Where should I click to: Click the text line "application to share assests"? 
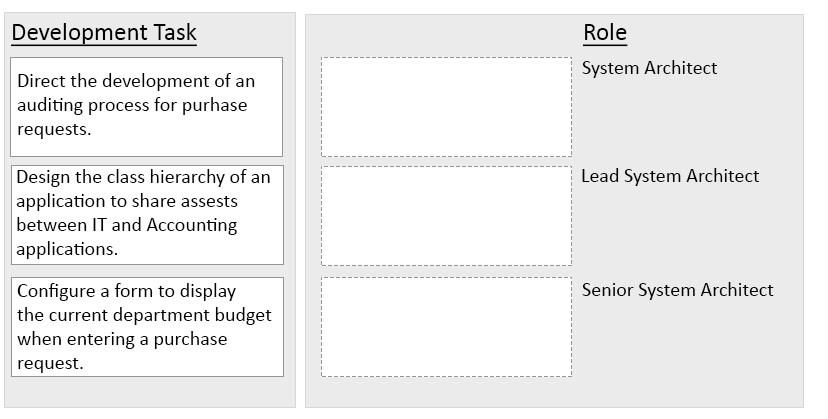coord(127,201)
